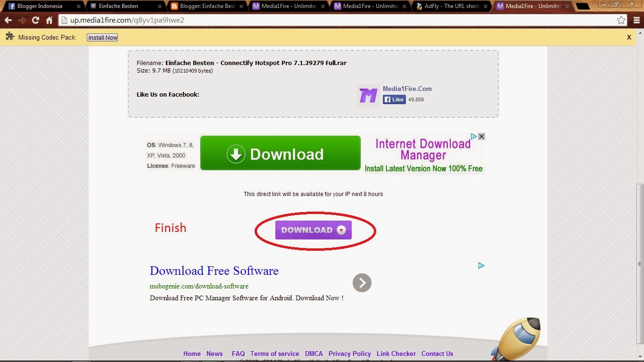Click the puzzle piece plugin icon
Screen dimensions: 644x362
(x=9, y=37)
